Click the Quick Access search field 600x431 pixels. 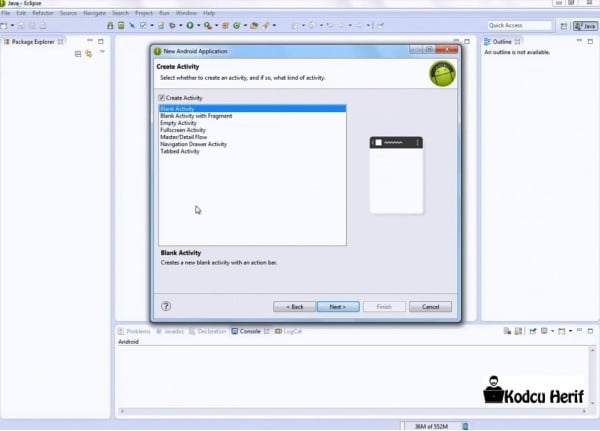click(x=520, y=26)
